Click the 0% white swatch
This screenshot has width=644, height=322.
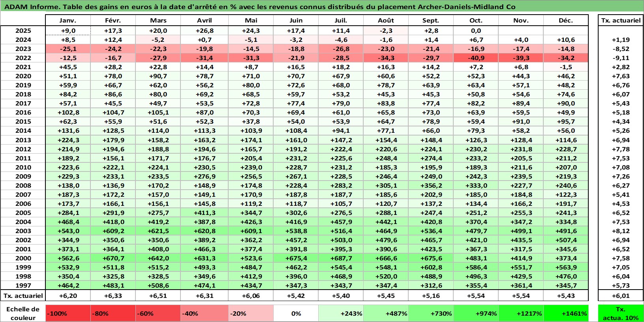coord(296,313)
